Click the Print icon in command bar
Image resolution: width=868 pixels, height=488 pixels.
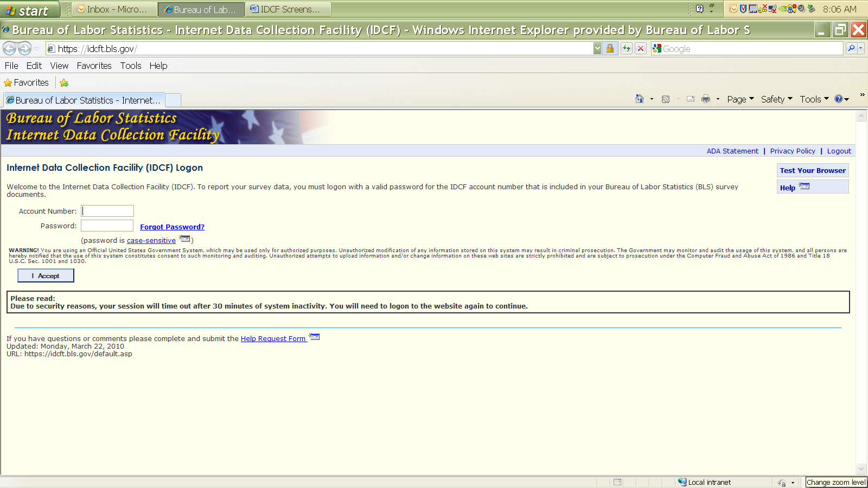[x=706, y=99]
